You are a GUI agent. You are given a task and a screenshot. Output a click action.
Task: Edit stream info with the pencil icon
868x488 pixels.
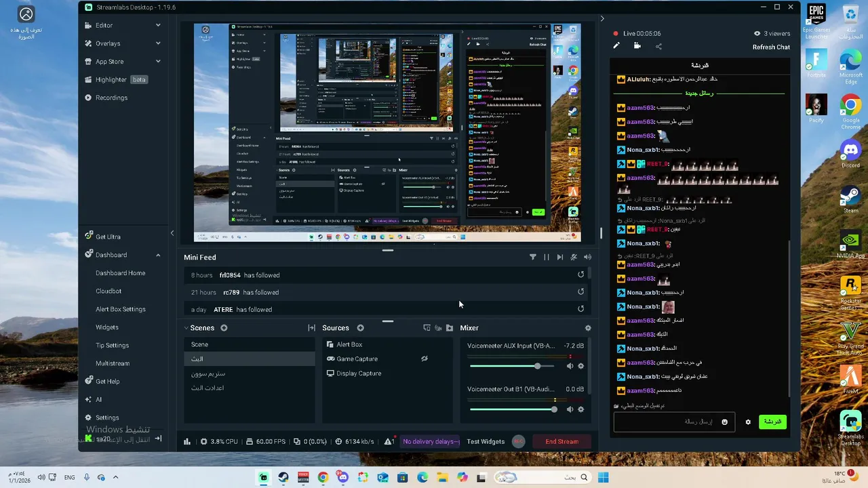[x=616, y=45]
